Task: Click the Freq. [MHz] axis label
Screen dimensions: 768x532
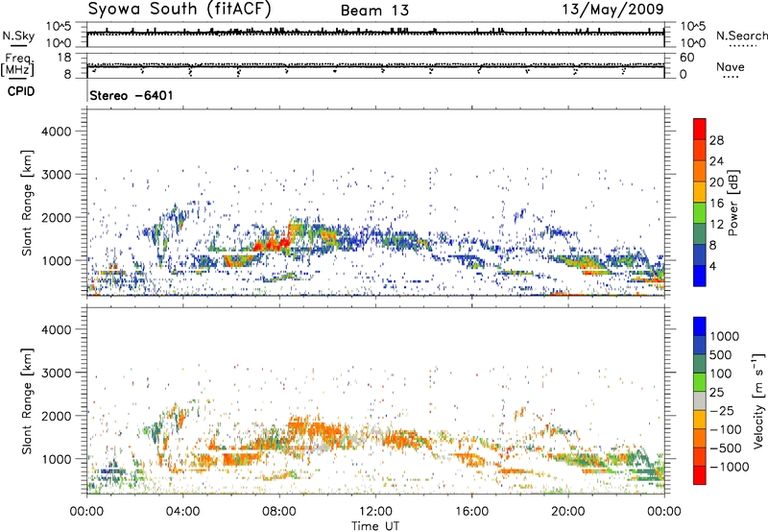Action: tap(18, 65)
